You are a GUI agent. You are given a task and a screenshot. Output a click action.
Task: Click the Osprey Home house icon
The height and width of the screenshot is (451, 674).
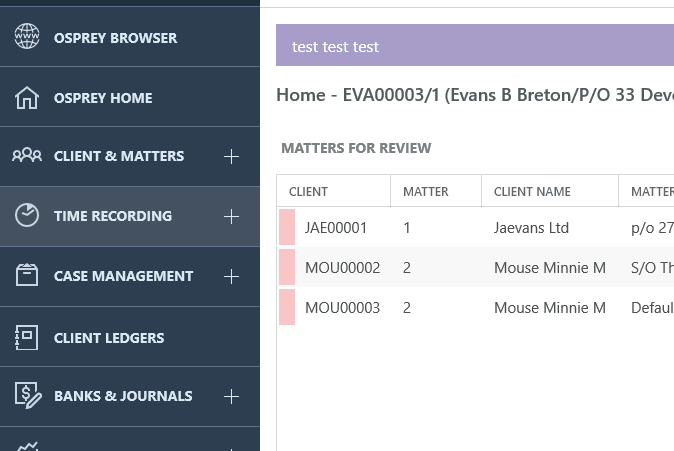(27, 98)
